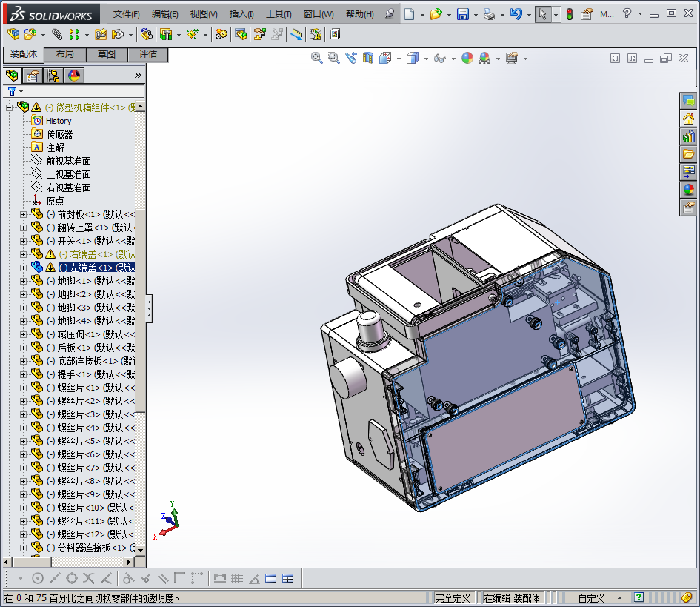Expand the 左端盖<1> component node

pyautogui.click(x=23, y=268)
